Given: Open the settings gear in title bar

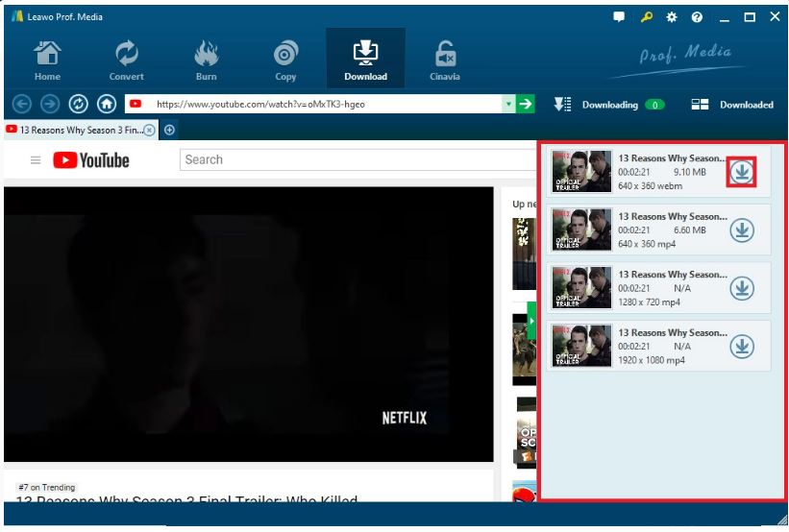Looking at the screenshot, I should point(671,17).
